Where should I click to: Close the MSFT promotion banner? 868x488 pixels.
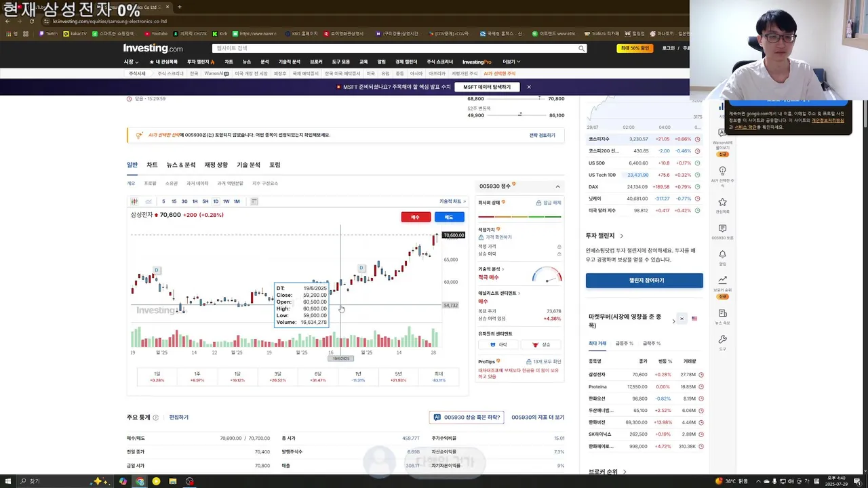(529, 87)
